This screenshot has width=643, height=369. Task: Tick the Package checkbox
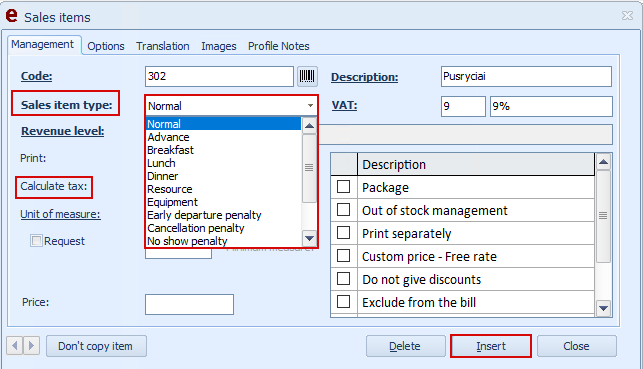(x=343, y=187)
